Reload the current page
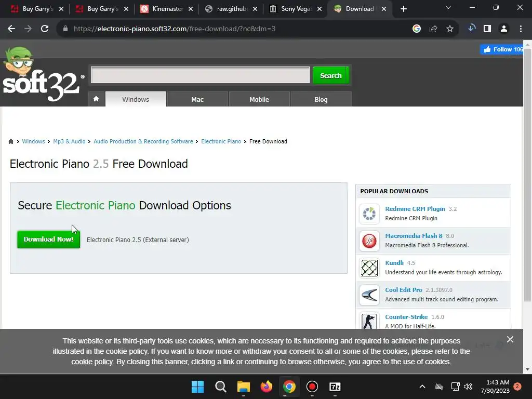532x399 pixels. (45, 29)
